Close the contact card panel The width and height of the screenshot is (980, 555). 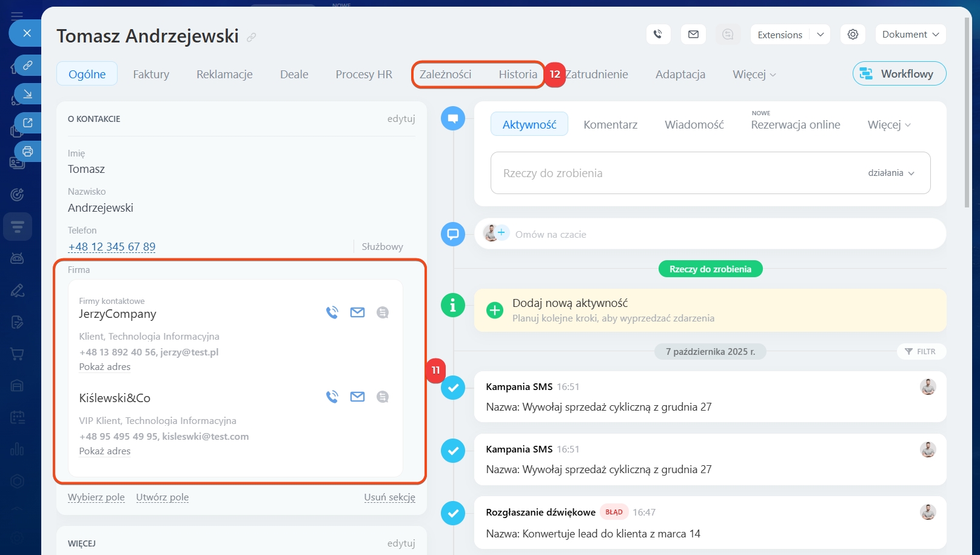[x=27, y=33]
